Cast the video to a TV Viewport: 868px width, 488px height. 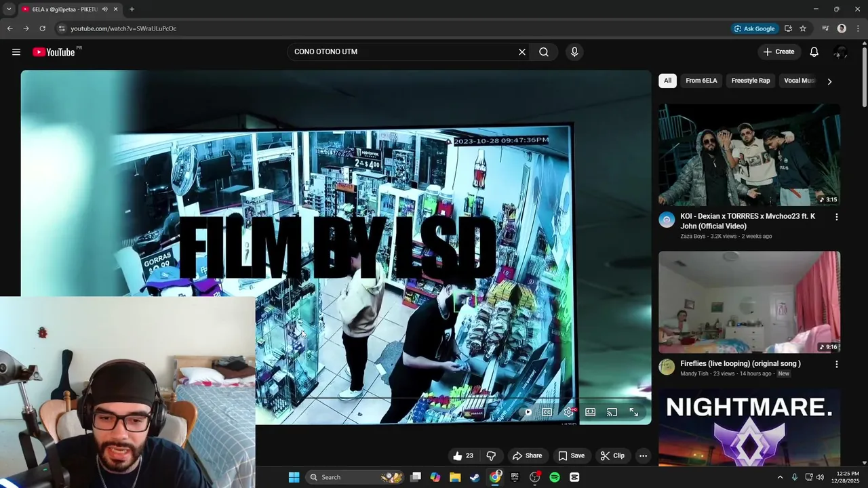(x=612, y=412)
